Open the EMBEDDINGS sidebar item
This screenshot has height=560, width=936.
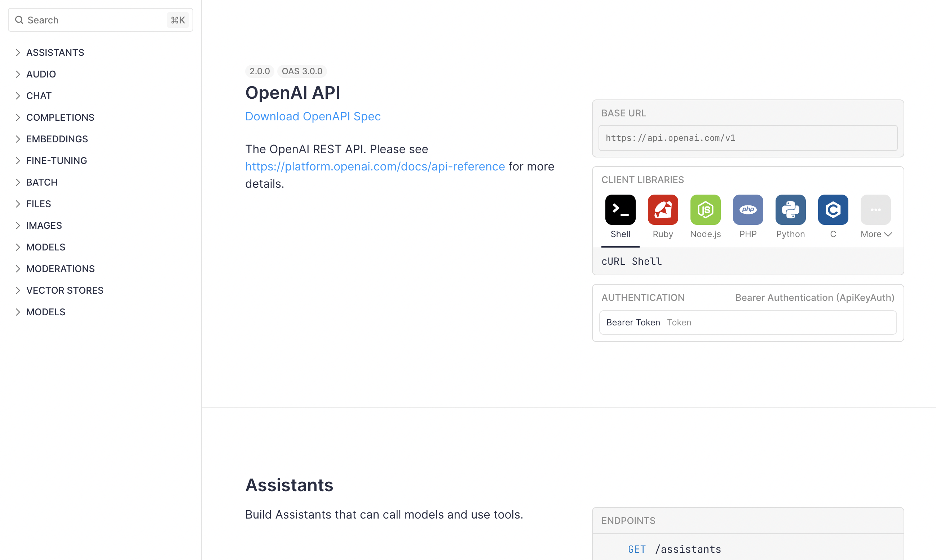click(57, 139)
